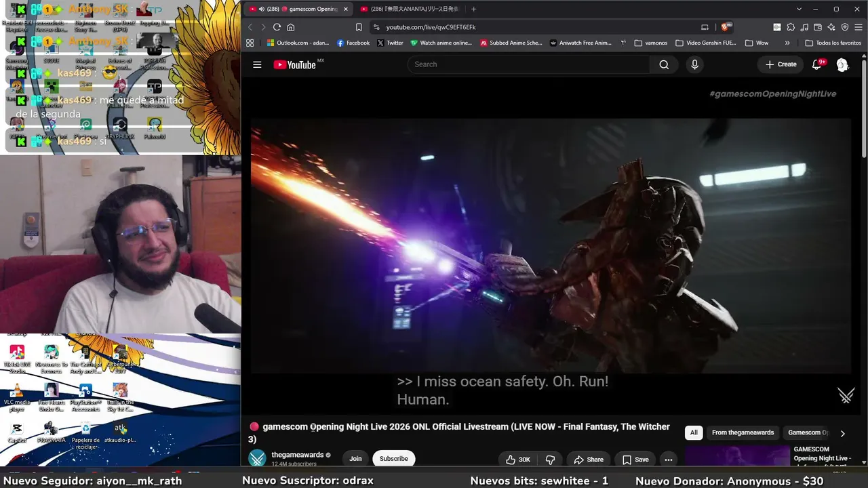Open the Twitter bookmark
This screenshot has width=868, height=488.
(390, 43)
